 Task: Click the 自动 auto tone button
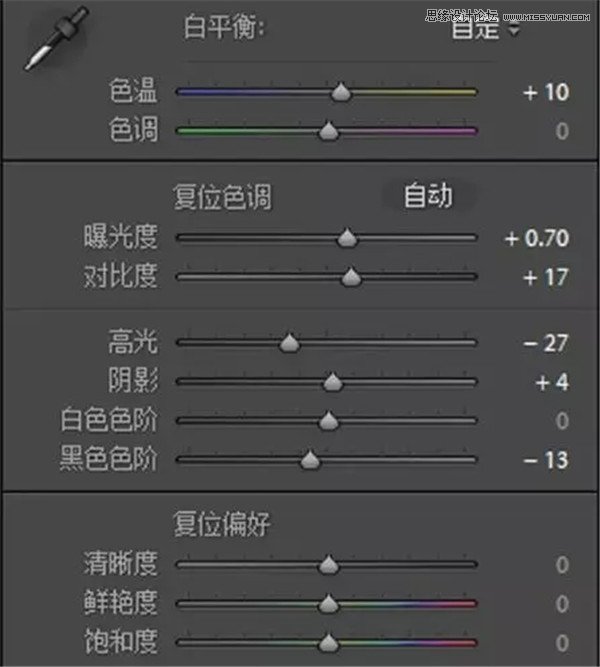pos(428,196)
